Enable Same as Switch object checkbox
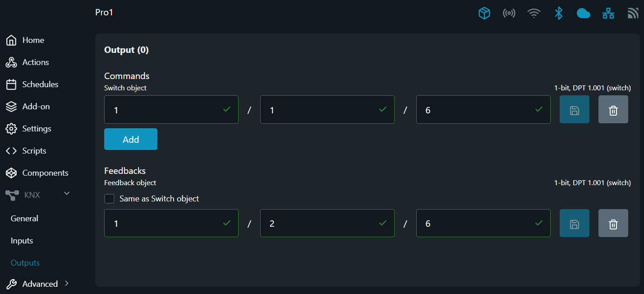644x294 pixels. pos(109,199)
